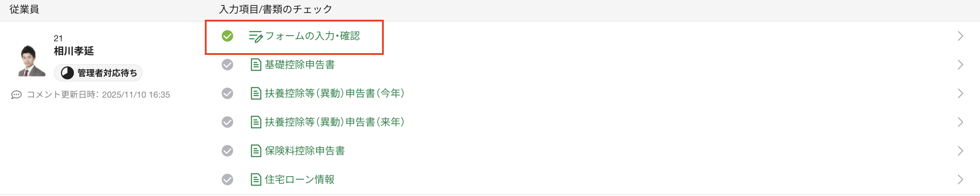The width and height of the screenshot is (980, 196).
Task: Click document icon beside 基礎控除申告書
Action: (256, 65)
